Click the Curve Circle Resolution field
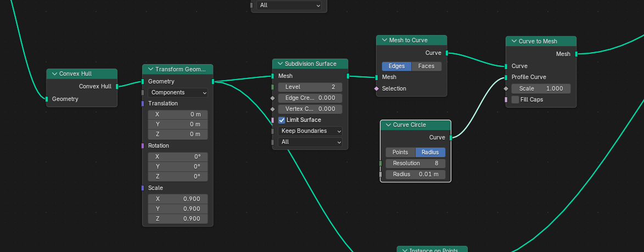Viewport: 644px width, 252px height. 415,164
